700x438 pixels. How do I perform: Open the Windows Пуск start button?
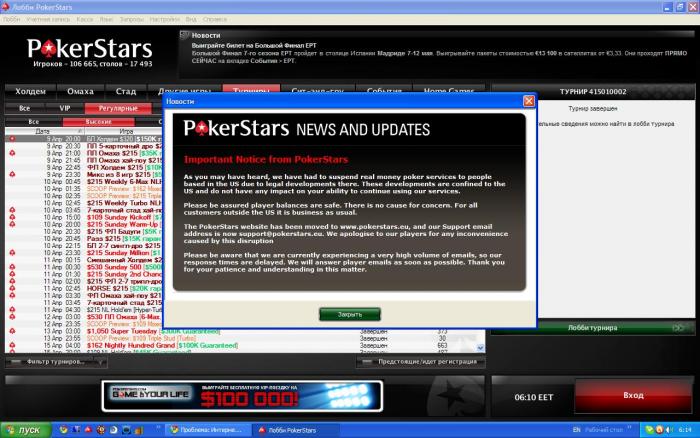pyautogui.click(x=25, y=430)
